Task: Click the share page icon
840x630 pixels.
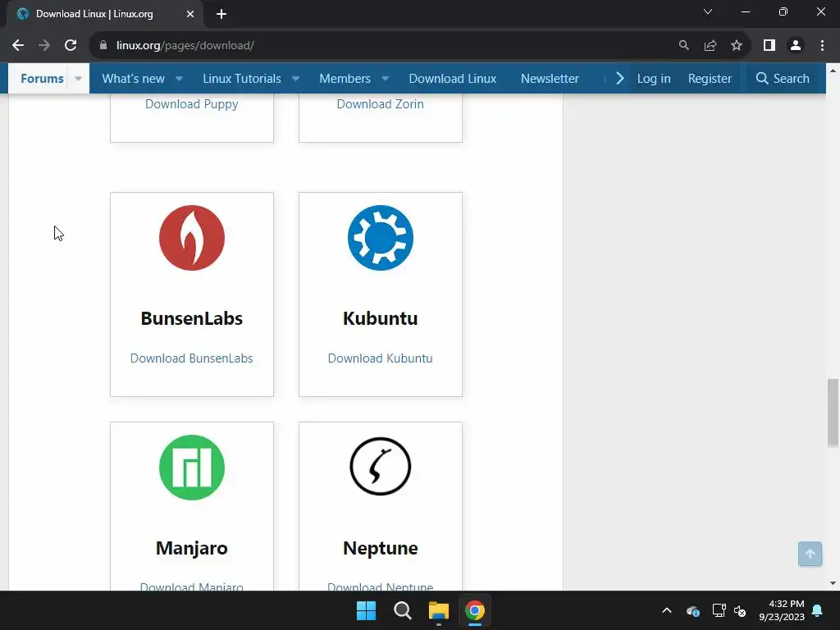Action: (710, 46)
